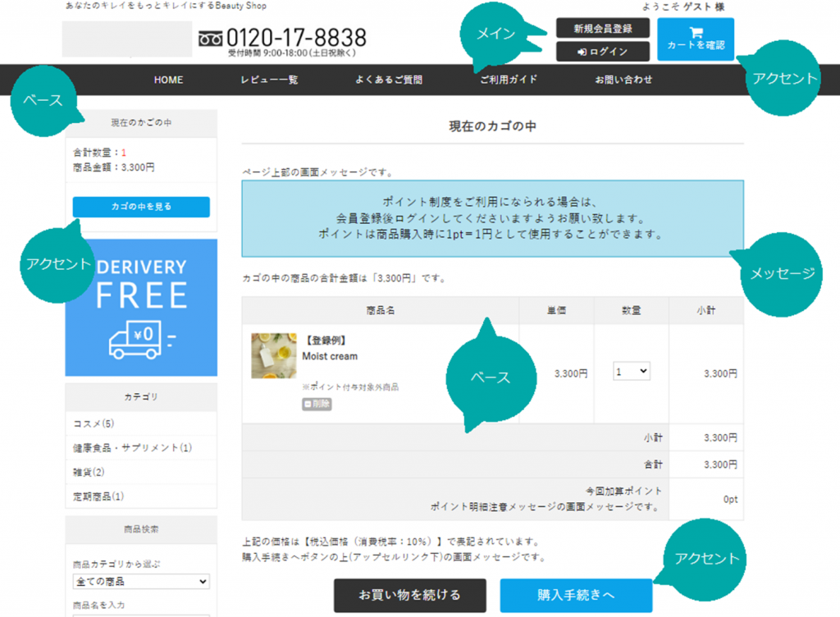The image size is (840, 617).
Task: Open レビュー一覧 in the navigation bar
Action: 269,80
